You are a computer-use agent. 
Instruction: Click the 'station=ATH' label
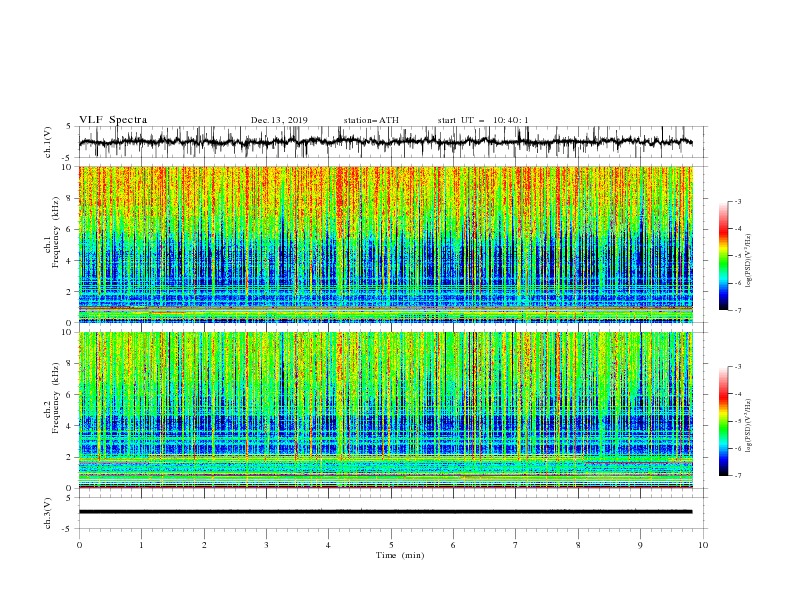(x=371, y=120)
